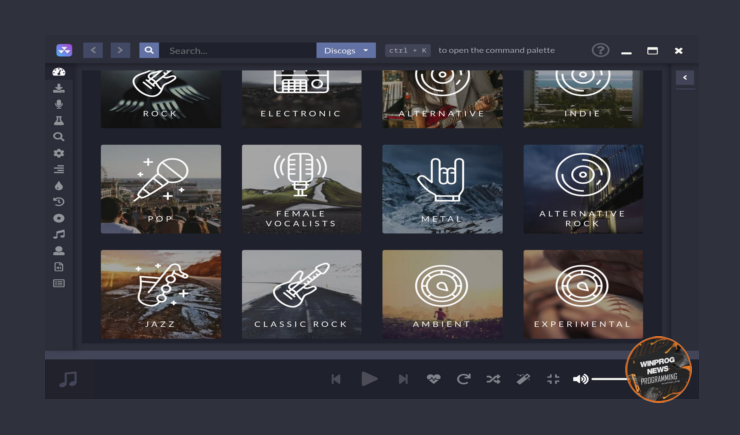Image resolution: width=740 pixels, height=435 pixels.
Task: Toggle shuffle playback
Action: pyautogui.click(x=493, y=379)
